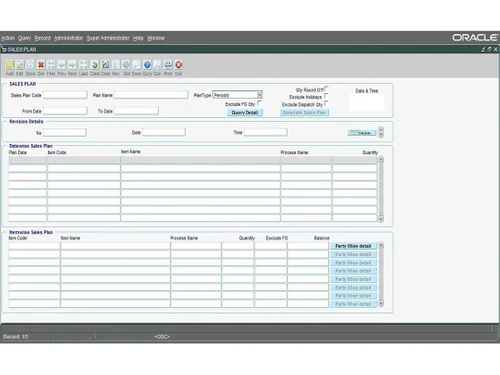The height and width of the screenshot is (375, 500).
Task: Click the blue square Clear Rec icon
Action: [105, 65]
